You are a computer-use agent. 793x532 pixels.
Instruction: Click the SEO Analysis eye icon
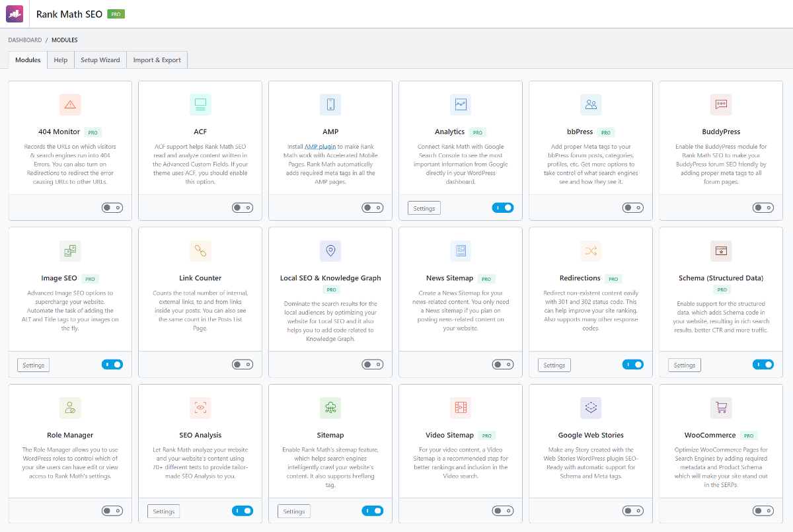click(x=200, y=408)
